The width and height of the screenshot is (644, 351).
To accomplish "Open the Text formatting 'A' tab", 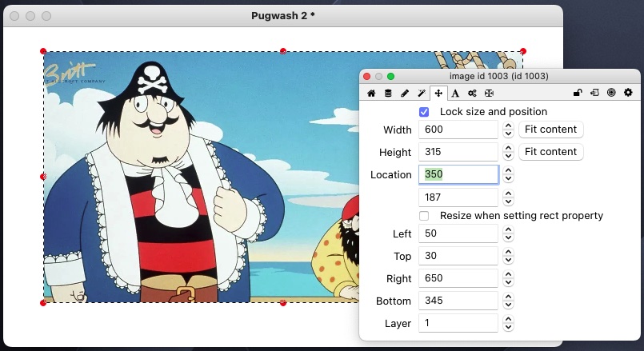I will click(x=455, y=94).
